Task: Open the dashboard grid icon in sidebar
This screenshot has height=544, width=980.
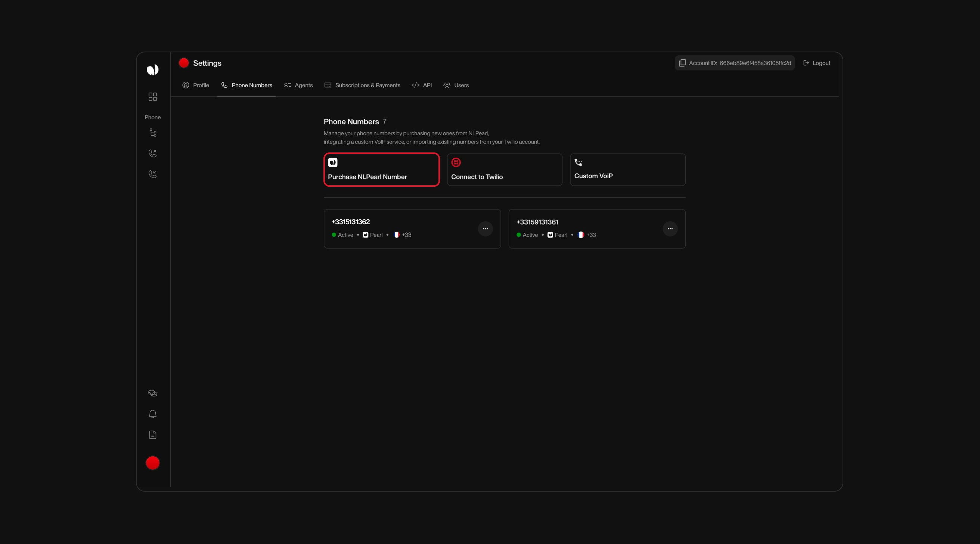Action: point(152,97)
